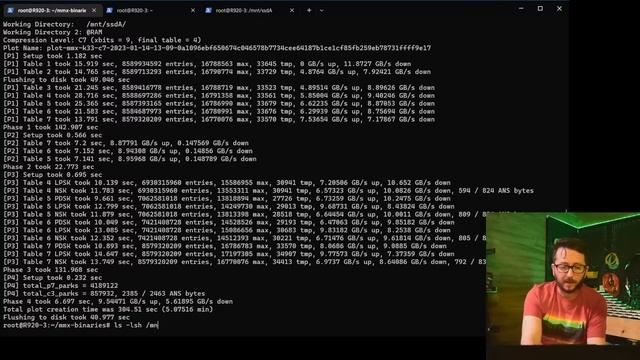Click the PowerShell icon on the mmx-binaries tab
Viewport: 640px width, 360px height.
pyautogui.click(x=11, y=10)
